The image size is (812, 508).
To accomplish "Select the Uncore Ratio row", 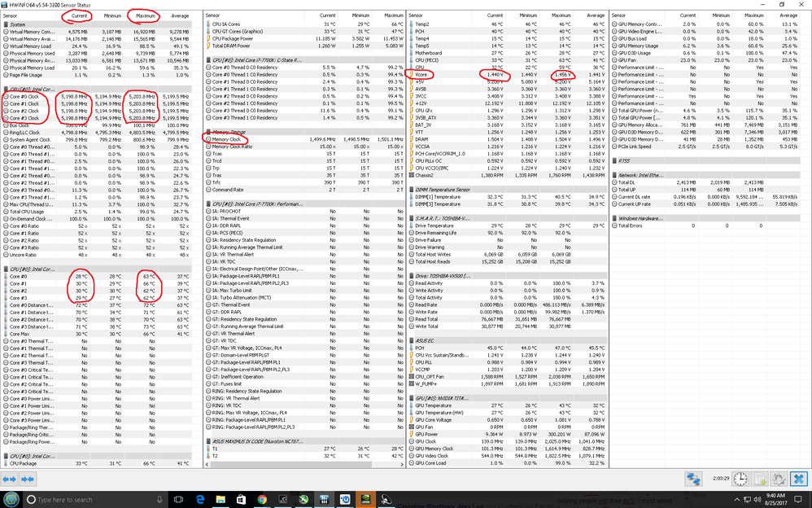I will [x=97, y=255].
